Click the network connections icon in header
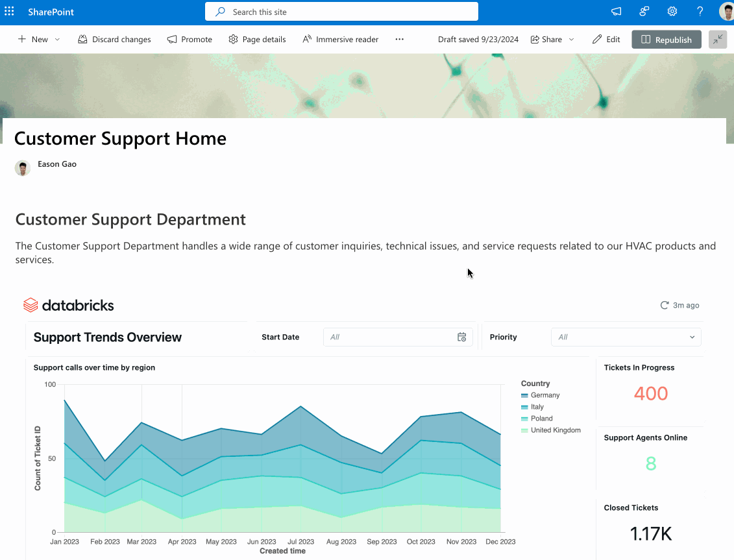This screenshot has width=734, height=560. pos(644,12)
